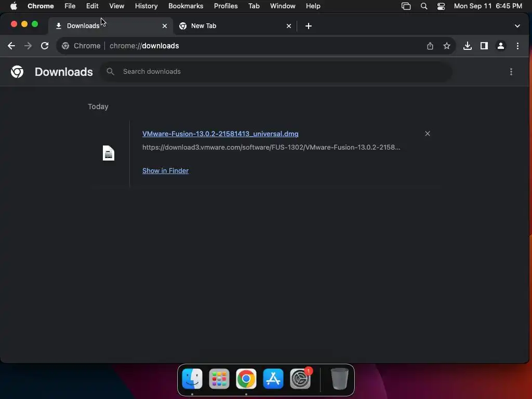This screenshot has width=532, height=399.
Task: Go back with the browser back arrow
Action: (x=11, y=46)
